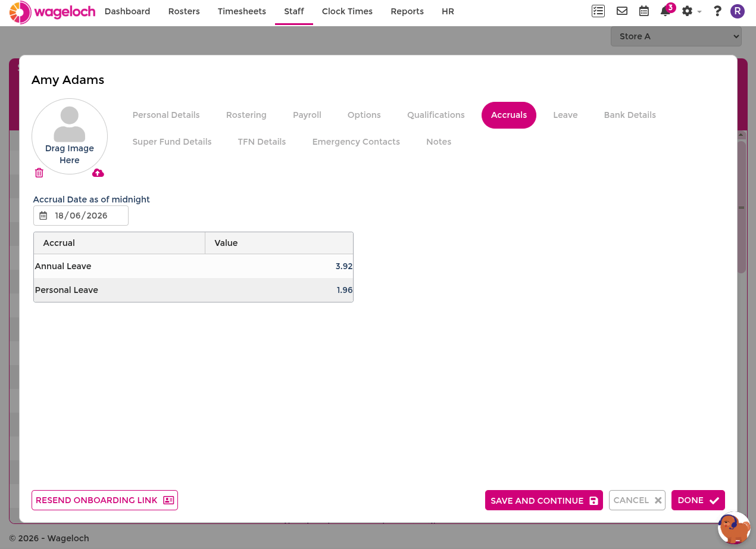
Task: Click the Done button
Action: 698,500
